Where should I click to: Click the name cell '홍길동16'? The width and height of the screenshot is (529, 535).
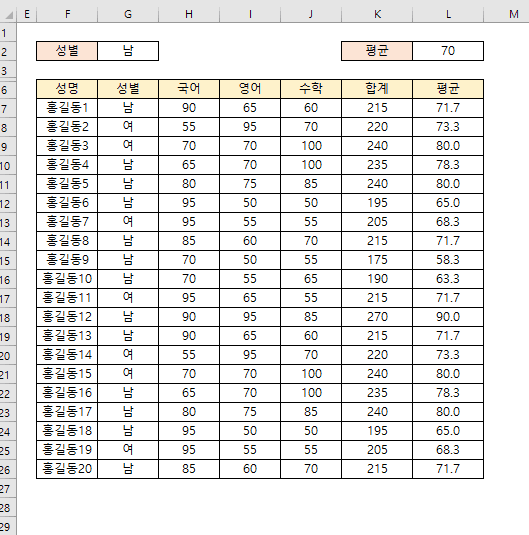[67, 393]
